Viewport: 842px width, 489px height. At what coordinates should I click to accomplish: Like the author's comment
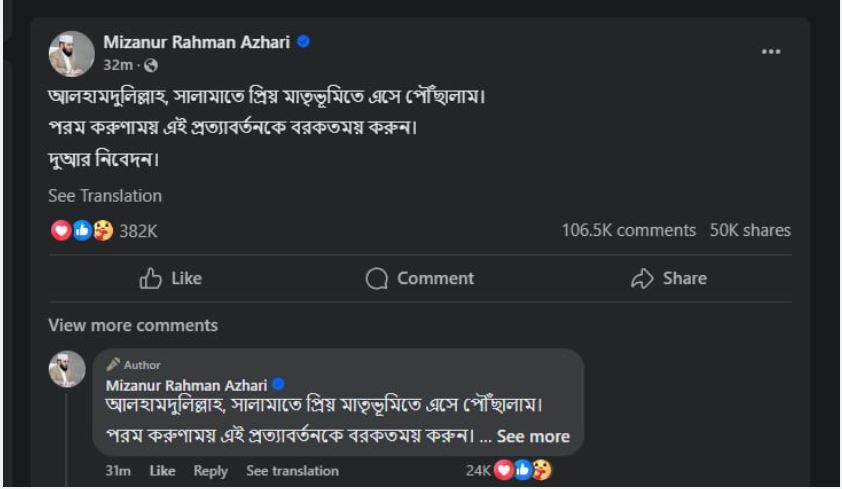[162, 470]
